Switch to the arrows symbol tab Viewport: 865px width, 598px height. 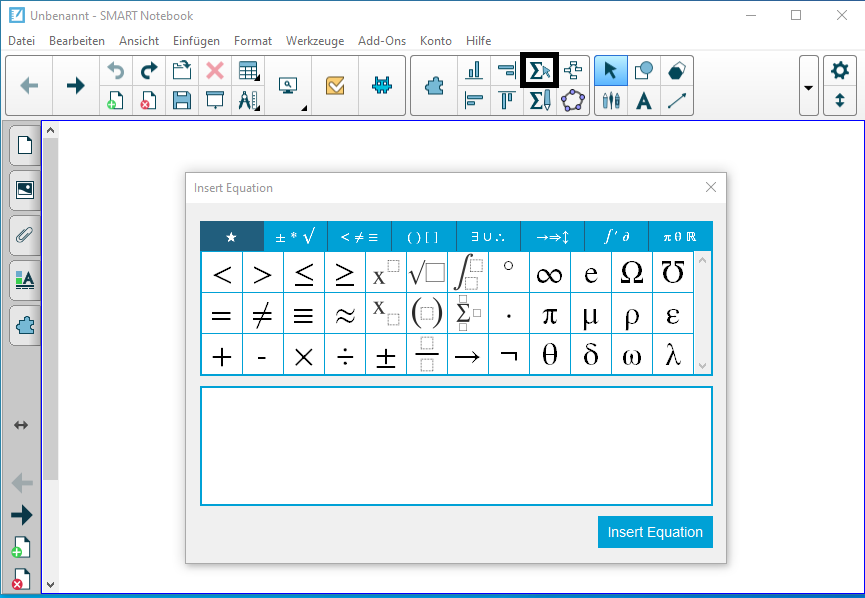click(x=552, y=237)
